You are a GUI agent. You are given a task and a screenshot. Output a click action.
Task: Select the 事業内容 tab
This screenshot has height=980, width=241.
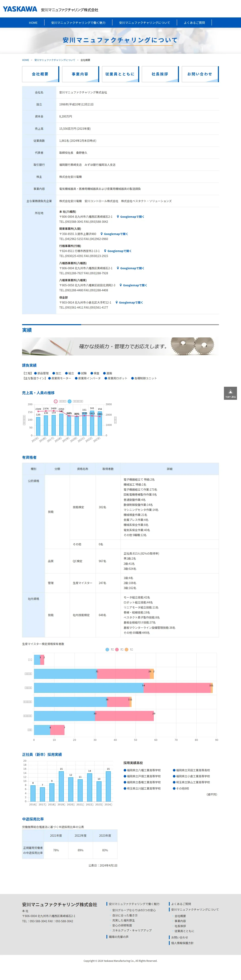pos(81,74)
